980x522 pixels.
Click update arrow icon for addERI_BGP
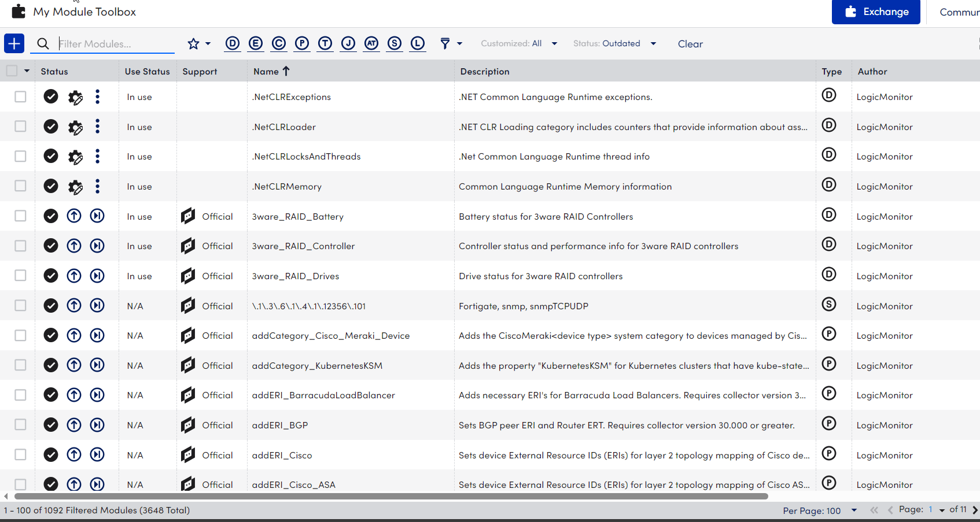tap(74, 425)
